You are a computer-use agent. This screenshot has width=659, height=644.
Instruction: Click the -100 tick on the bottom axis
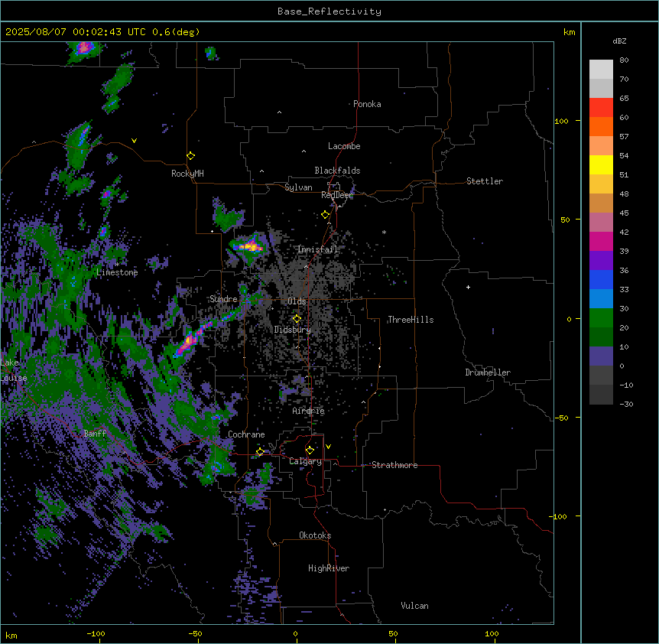tap(96, 633)
